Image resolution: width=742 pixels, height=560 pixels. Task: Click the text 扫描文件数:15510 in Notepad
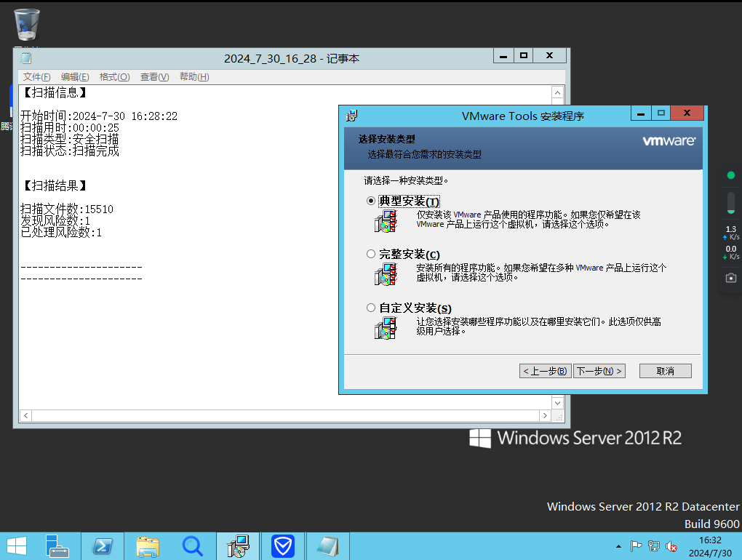(x=67, y=209)
